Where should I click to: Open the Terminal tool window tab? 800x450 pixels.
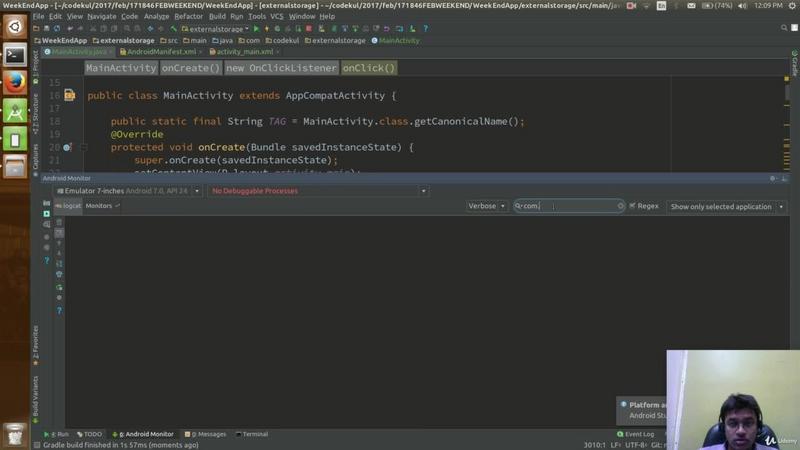click(252, 434)
